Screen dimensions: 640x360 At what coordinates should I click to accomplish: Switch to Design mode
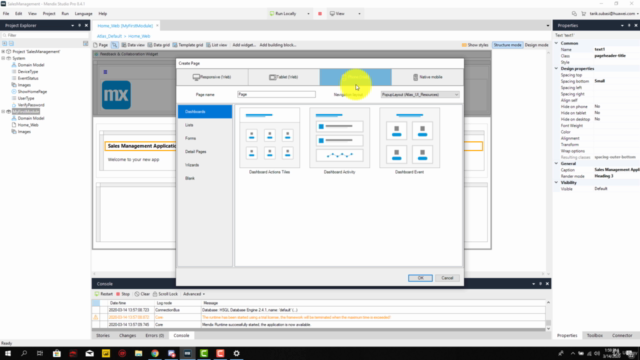pos(536,45)
